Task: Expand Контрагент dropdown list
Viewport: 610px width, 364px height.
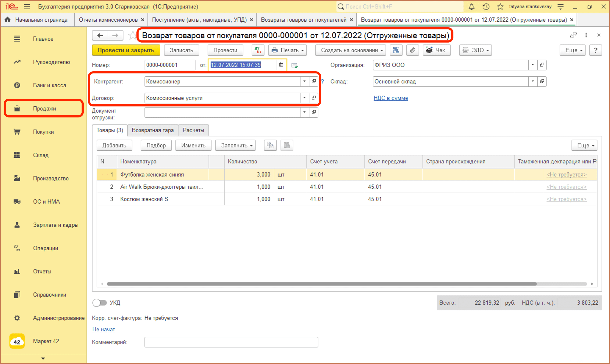Action: [304, 81]
